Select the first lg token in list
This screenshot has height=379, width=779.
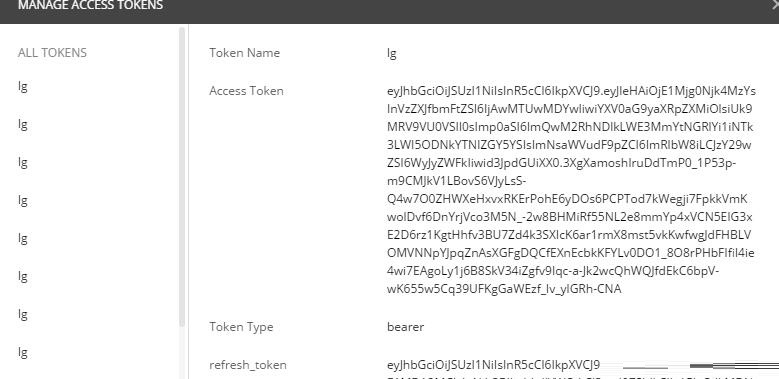coord(23,87)
